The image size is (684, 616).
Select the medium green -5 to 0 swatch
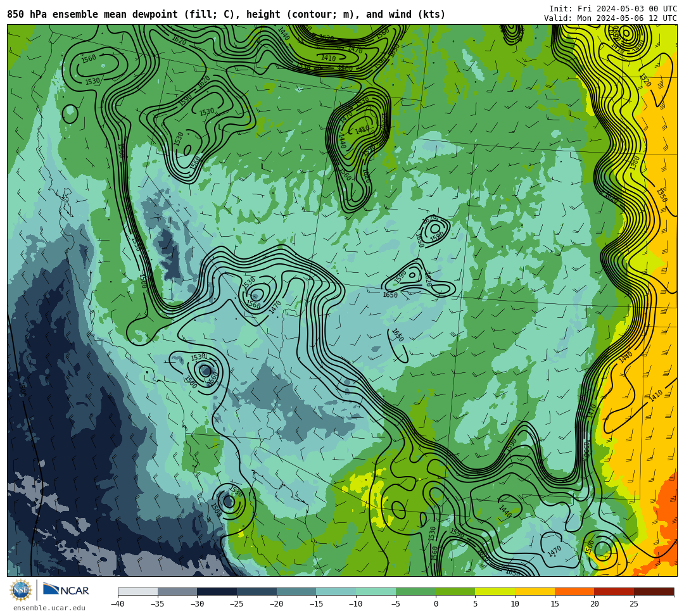coord(415,591)
